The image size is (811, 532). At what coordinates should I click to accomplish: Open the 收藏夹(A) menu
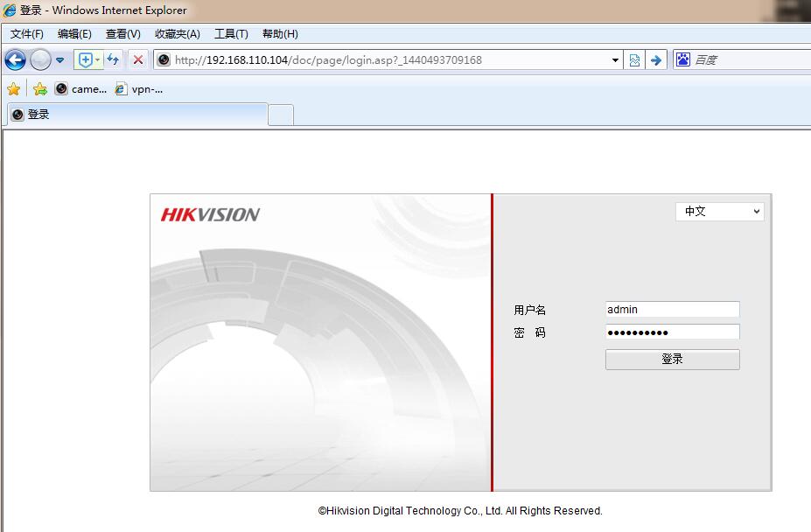click(x=178, y=34)
